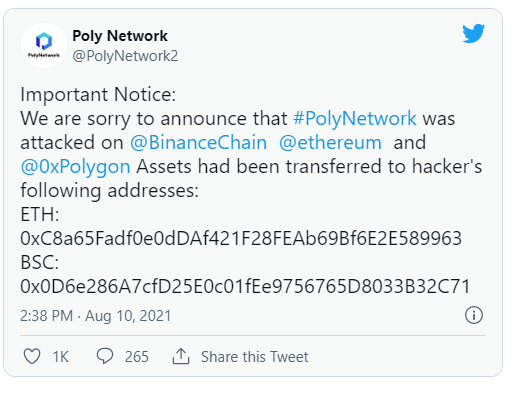Open the #PolyNetwork hashtag link
Image resolution: width=523 pixels, height=397 pixels.
tap(355, 118)
